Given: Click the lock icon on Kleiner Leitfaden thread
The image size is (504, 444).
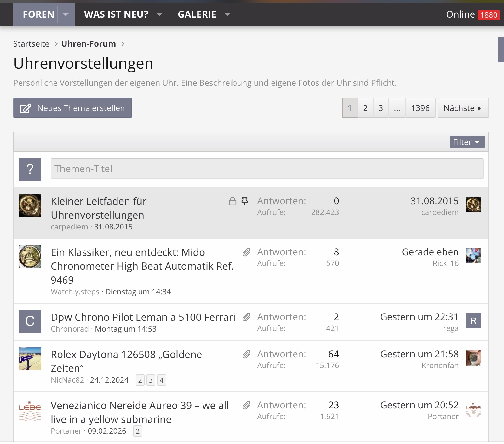Looking at the screenshot, I should pyautogui.click(x=232, y=201).
